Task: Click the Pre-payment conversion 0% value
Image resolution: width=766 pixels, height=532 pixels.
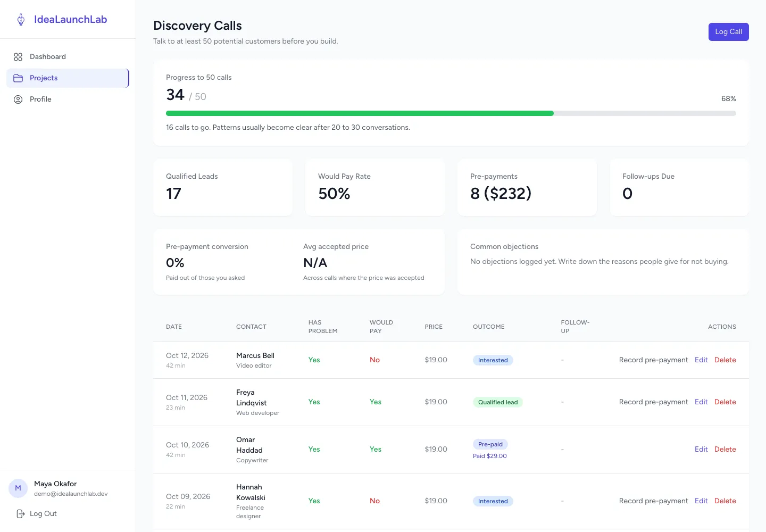Action: point(175,263)
